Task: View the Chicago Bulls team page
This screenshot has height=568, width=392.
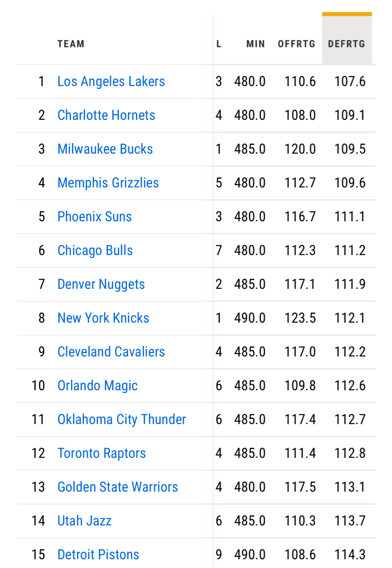Action: (95, 250)
